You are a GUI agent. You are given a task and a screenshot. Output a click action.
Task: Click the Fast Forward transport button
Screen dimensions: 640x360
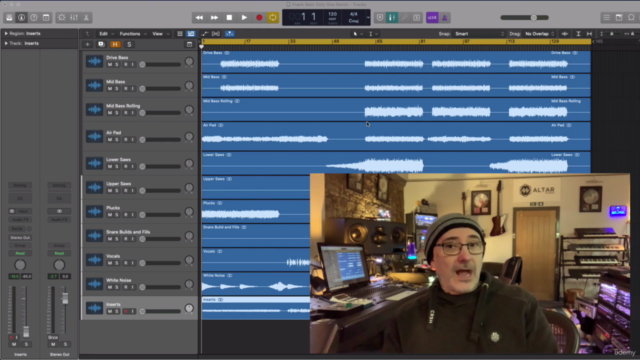[x=214, y=18]
